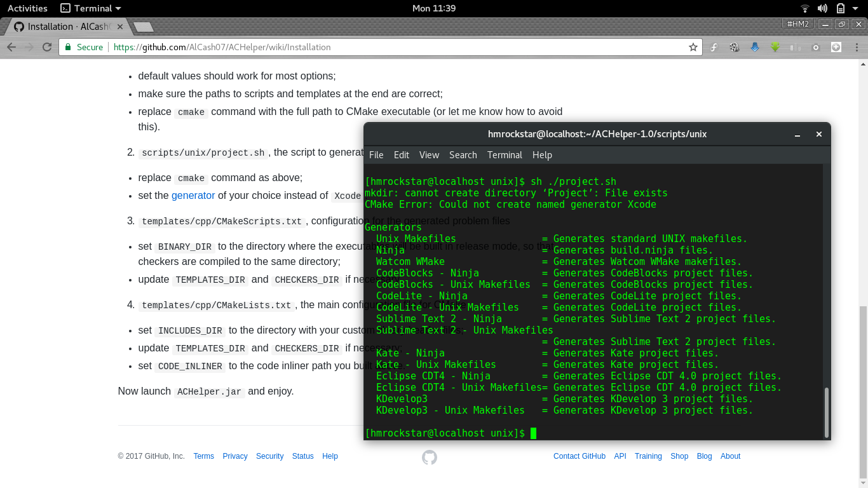Open the terminal Edit menu
The height and width of the screenshot is (488, 868).
pyautogui.click(x=402, y=155)
